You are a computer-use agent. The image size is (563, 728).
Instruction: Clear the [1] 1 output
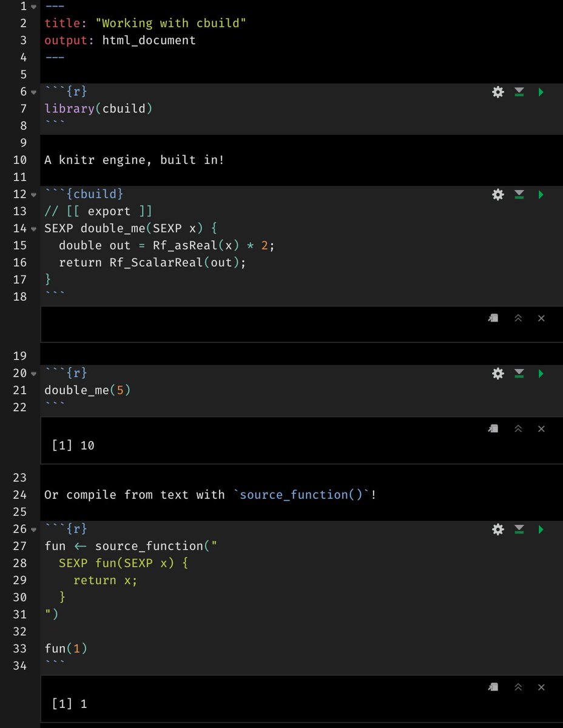click(541, 687)
